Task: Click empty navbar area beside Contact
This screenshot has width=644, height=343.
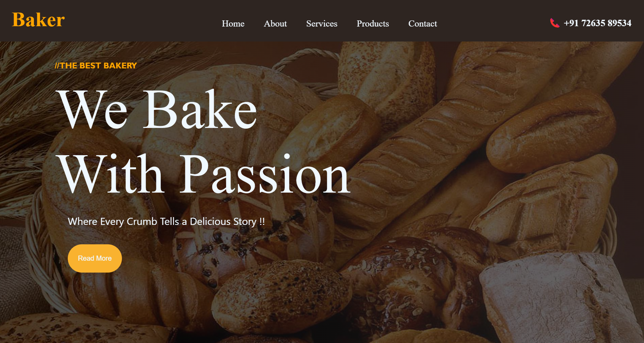Action: [494, 23]
